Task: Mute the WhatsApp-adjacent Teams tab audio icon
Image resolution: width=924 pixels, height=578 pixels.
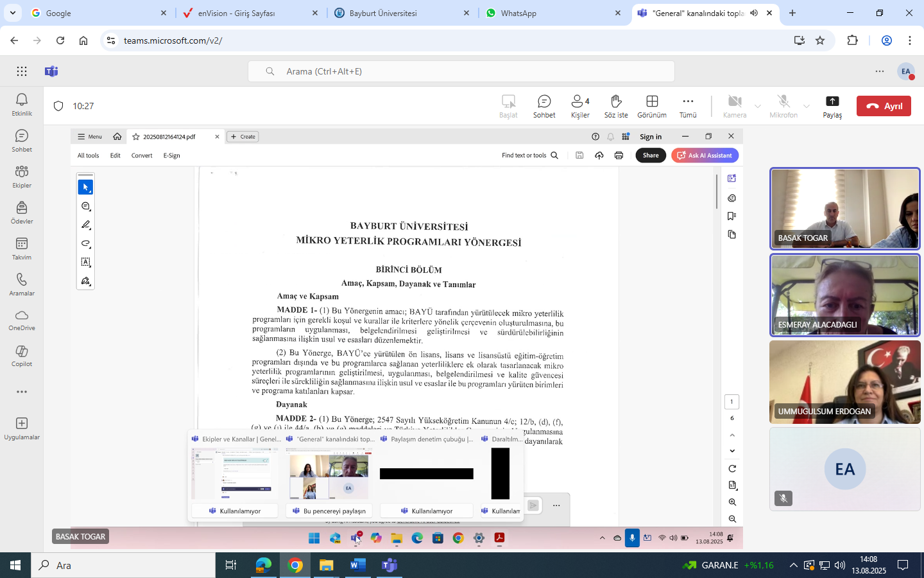Action: (754, 13)
